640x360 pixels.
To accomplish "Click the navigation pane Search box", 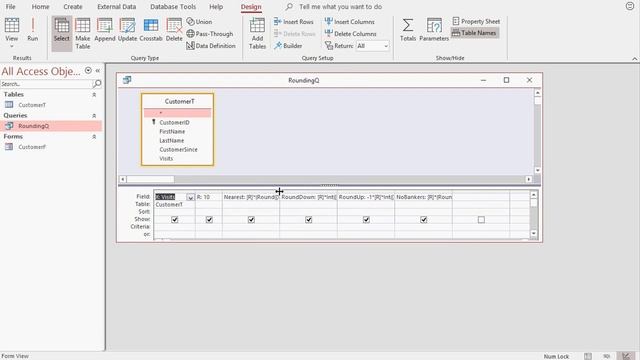I will coord(47,84).
